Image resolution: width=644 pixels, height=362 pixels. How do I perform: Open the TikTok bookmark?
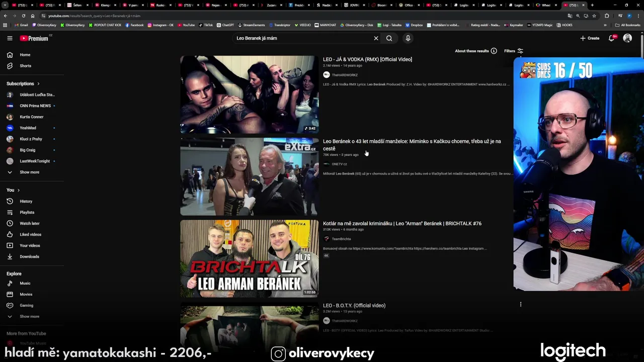pyautogui.click(x=206, y=25)
